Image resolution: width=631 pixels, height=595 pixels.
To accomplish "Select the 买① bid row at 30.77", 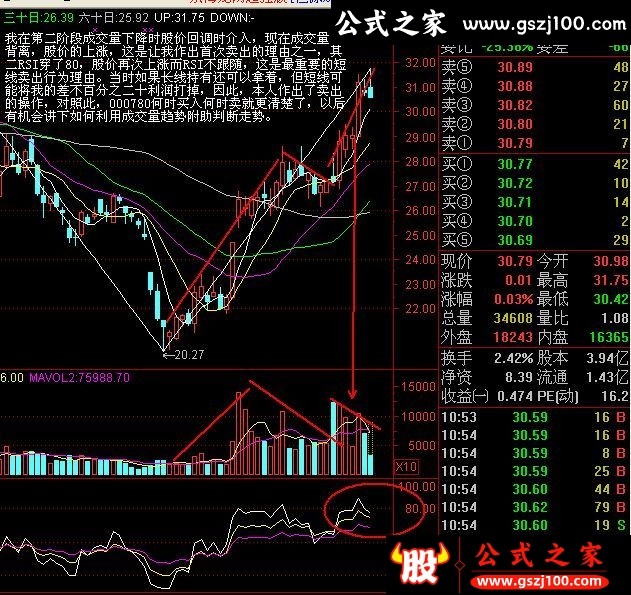I will pyautogui.click(x=534, y=164).
